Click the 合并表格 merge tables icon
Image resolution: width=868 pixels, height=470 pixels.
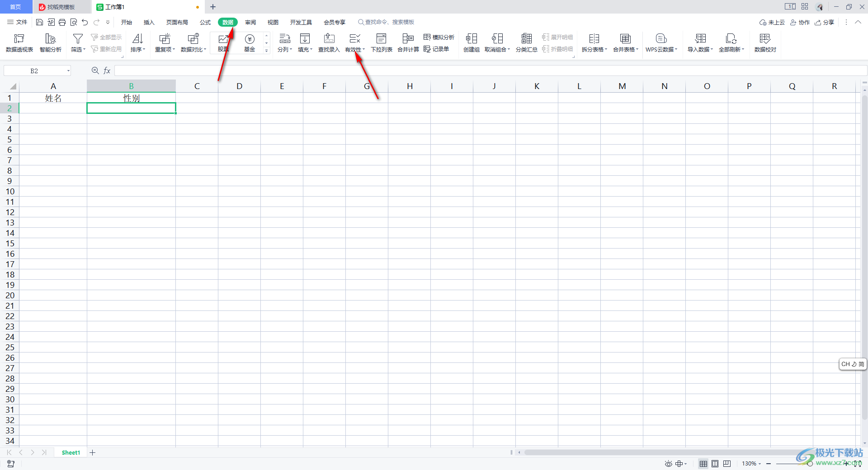pos(625,39)
